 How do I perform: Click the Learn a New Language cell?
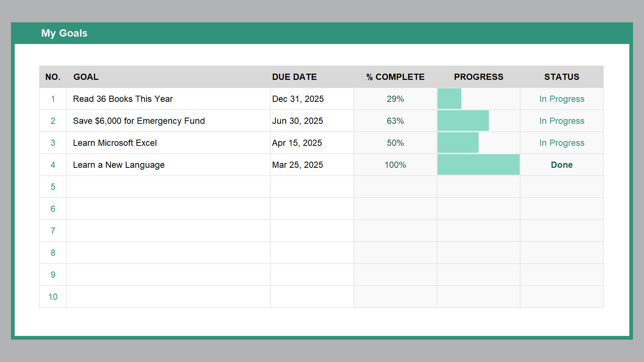click(x=119, y=165)
